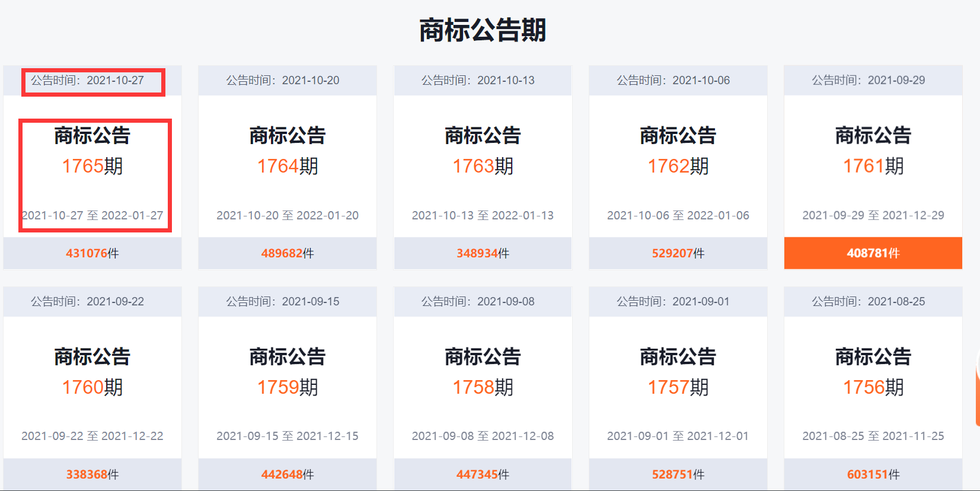Select the header 公告时间: 2021-08-25

pos(873,302)
